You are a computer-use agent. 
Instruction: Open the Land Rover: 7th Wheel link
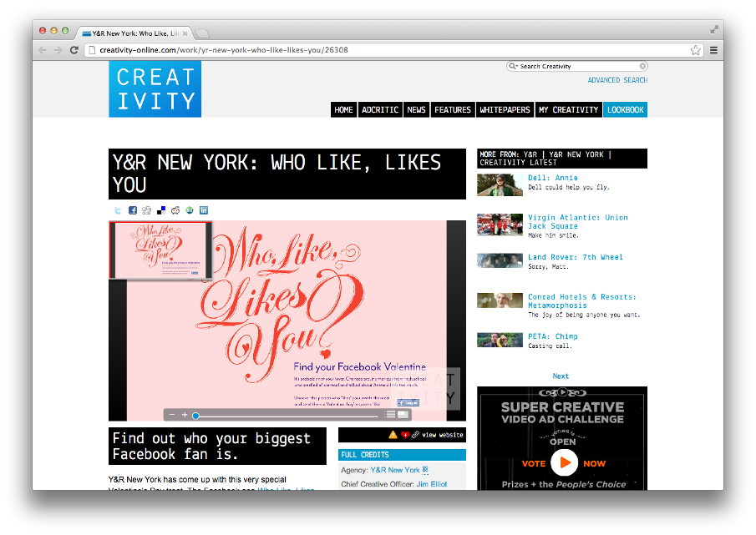576,257
